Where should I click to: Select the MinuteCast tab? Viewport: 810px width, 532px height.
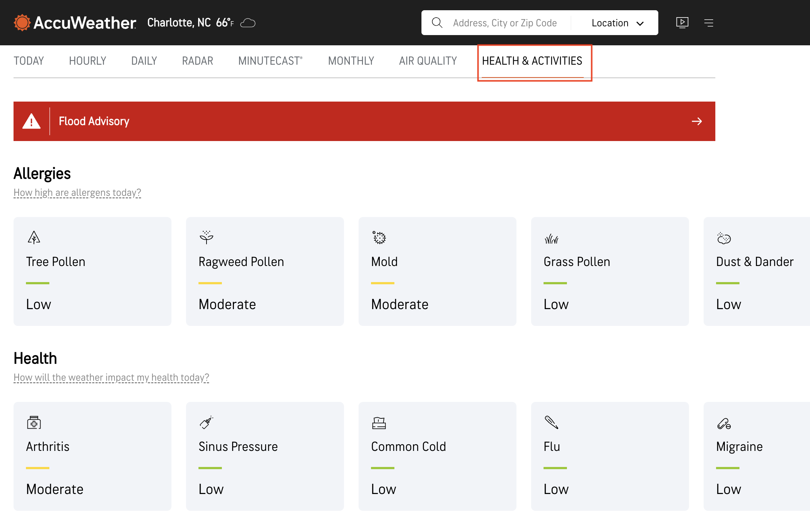coord(270,61)
